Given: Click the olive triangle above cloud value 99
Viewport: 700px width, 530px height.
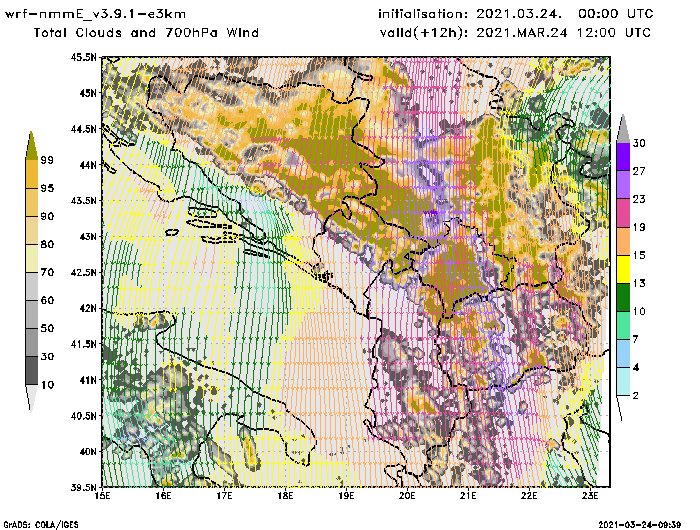Looking at the screenshot, I should (x=31, y=147).
